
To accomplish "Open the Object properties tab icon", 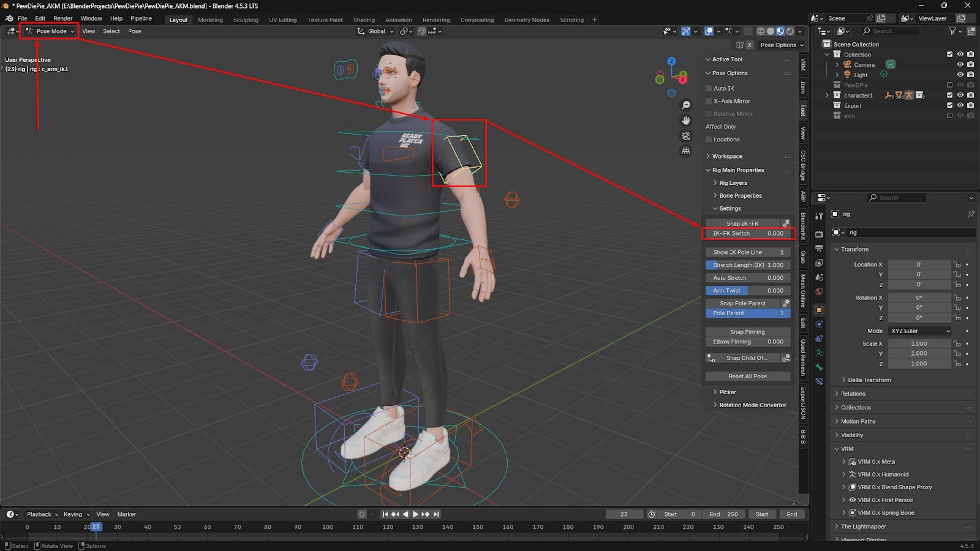I will click(819, 310).
